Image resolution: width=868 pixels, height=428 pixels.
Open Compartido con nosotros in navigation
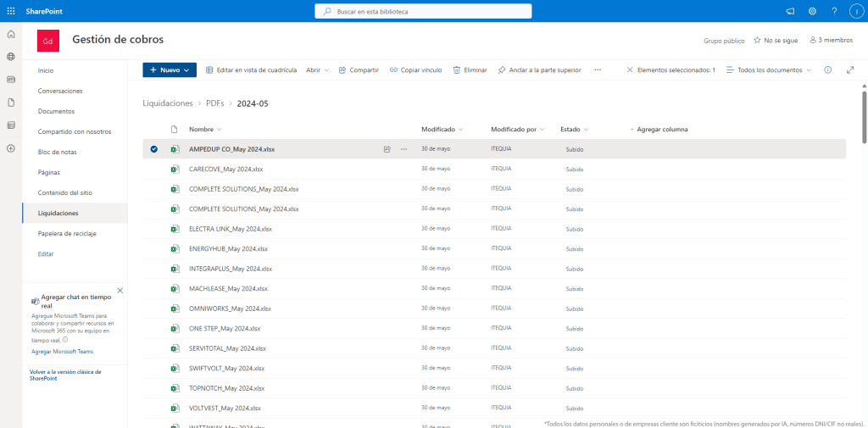tap(75, 131)
